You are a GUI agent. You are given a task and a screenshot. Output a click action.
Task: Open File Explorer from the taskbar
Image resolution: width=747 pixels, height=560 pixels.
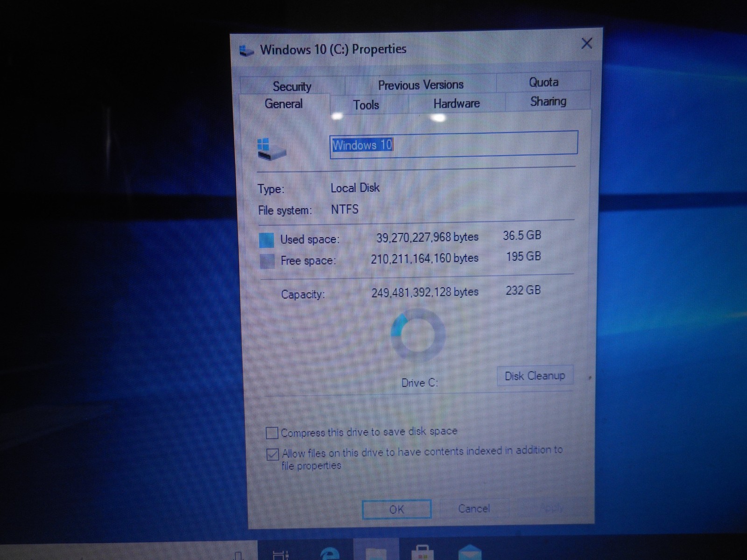(376, 553)
